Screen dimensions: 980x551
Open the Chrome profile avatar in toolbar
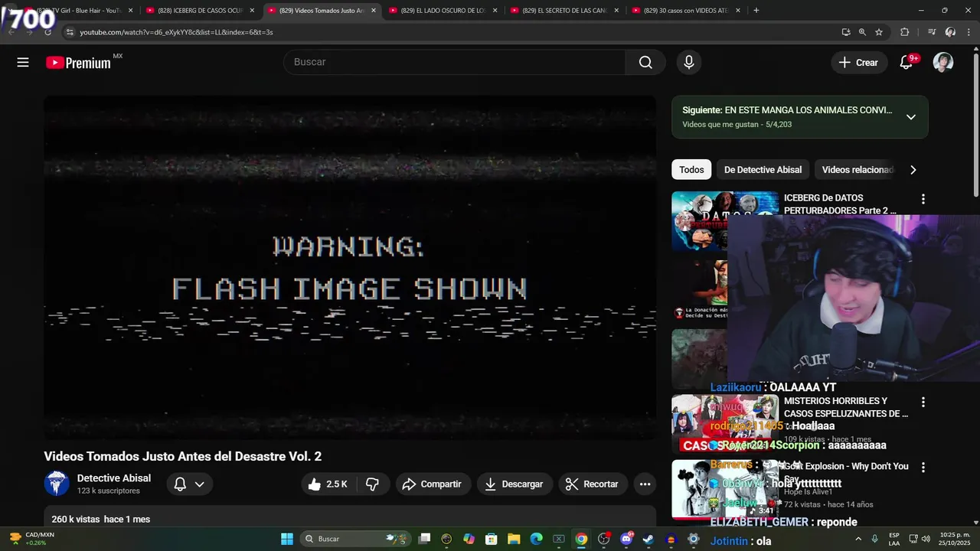click(950, 32)
